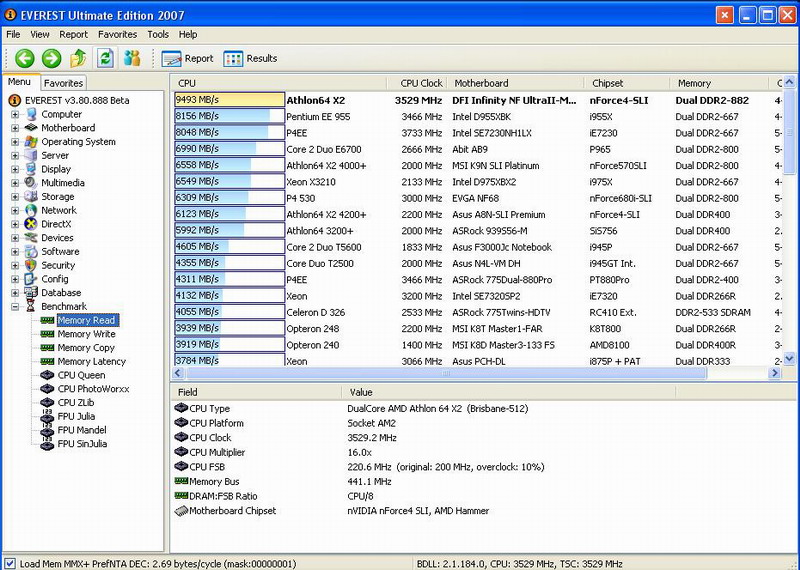Click the FPU Julia icon
800x570 pixels.
[47, 416]
